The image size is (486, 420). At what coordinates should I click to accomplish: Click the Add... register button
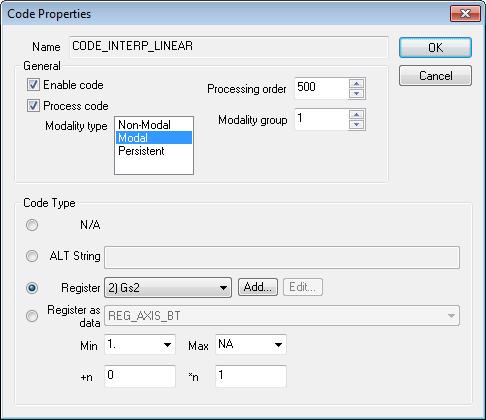pos(258,287)
